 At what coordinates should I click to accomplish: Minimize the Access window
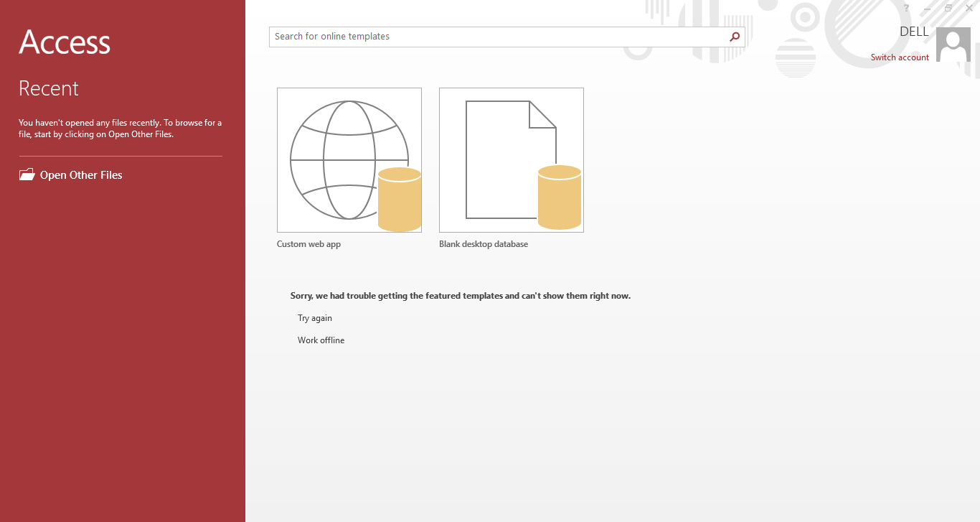point(928,8)
